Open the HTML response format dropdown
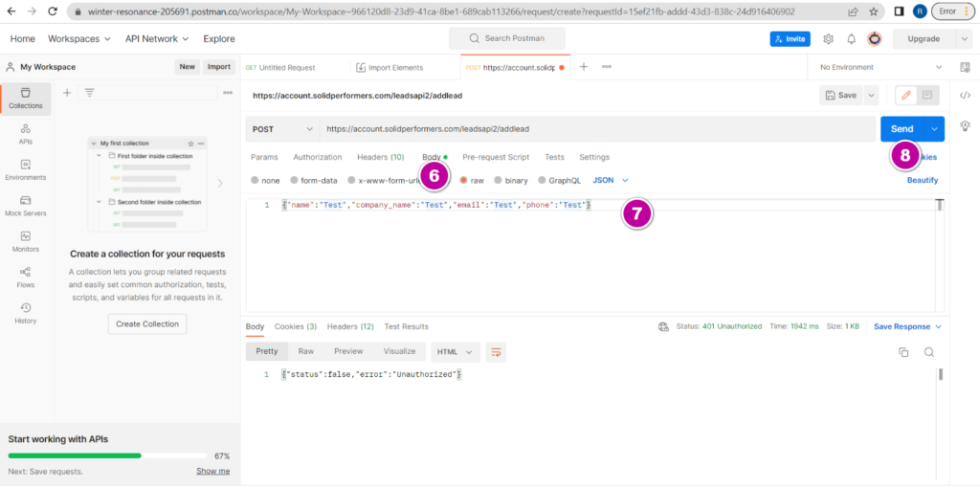The width and height of the screenshot is (980, 489). 456,352
